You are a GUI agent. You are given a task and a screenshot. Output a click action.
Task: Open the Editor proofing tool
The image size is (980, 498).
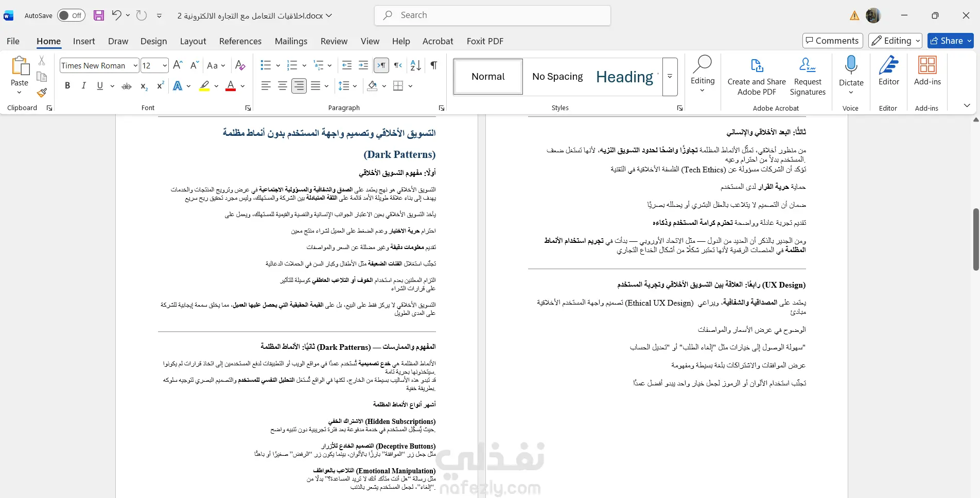(x=889, y=70)
